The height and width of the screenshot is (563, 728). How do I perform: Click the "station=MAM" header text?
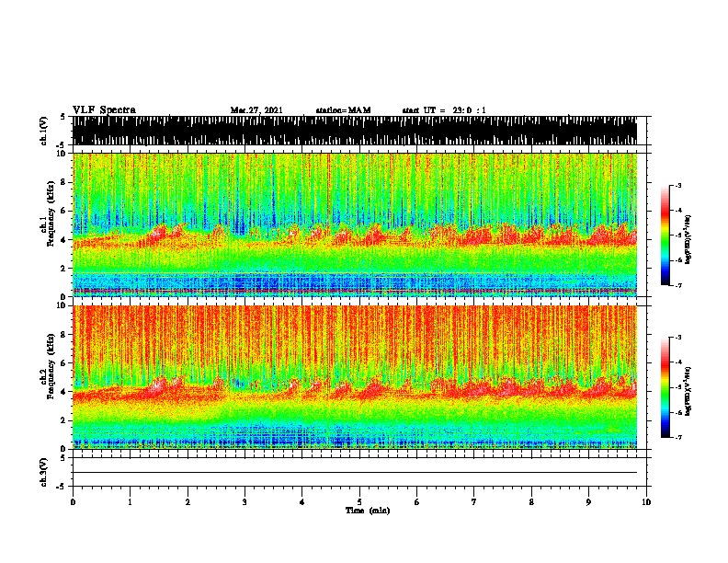click(x=343, y=110)
